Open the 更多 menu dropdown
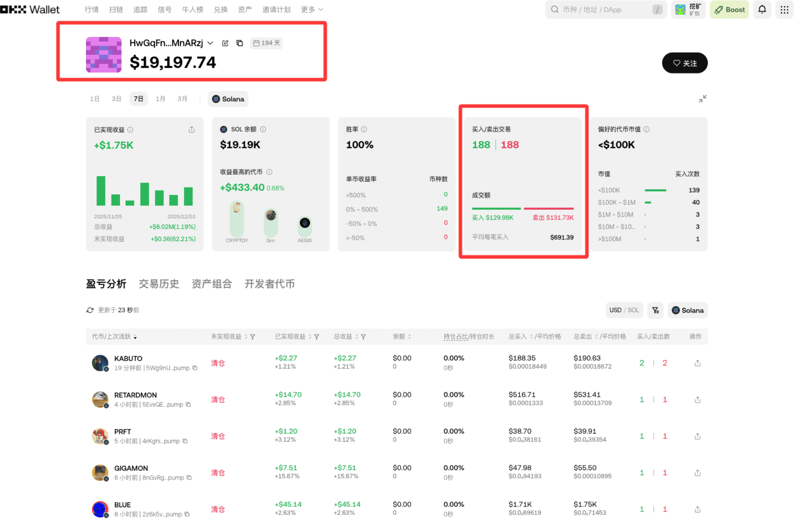The width and height of the screenshot is (800, 532). pos(312,9)
